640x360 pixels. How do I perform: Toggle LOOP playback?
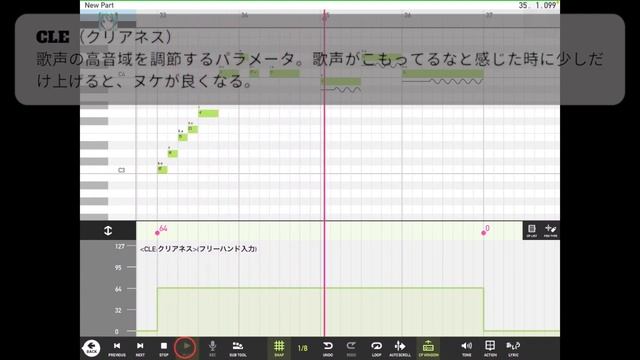376,349
